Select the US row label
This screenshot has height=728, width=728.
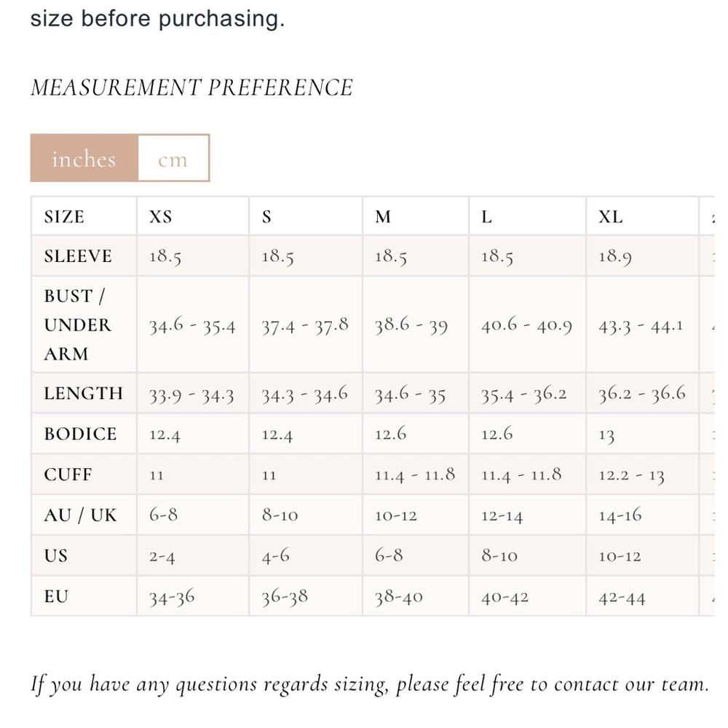56,555
